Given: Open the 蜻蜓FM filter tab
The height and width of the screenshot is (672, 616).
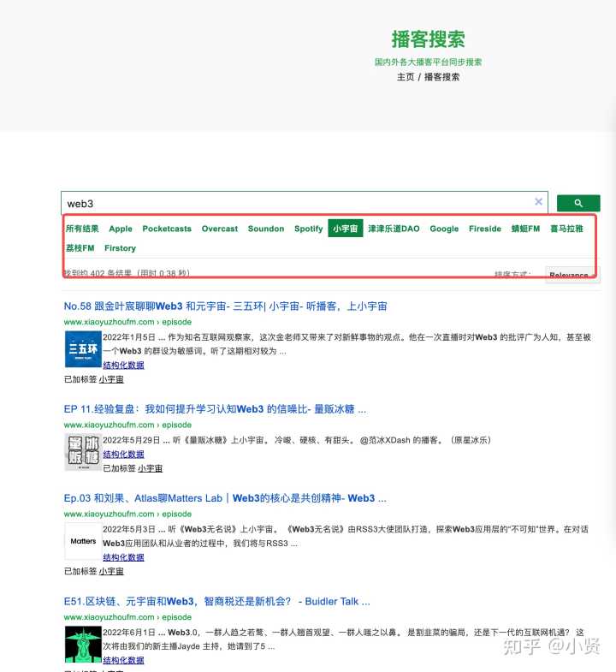Looking at the screenshot, I should pyautogui.click(x=525, y=229).
